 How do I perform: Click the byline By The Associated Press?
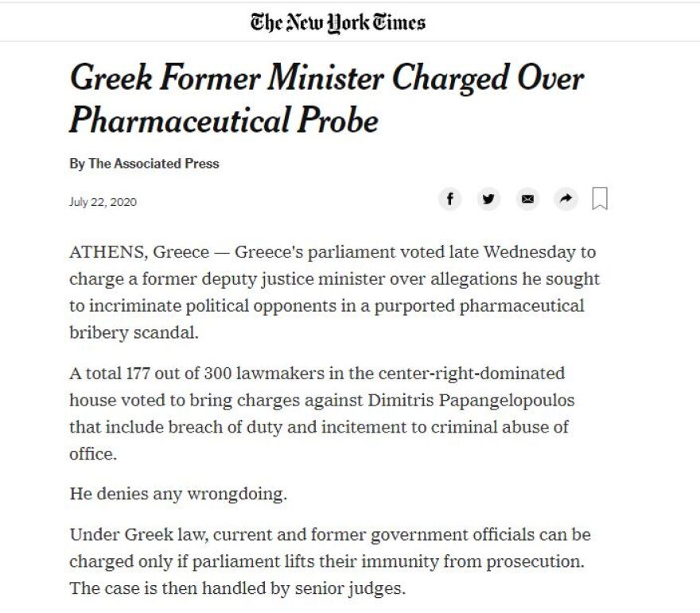point(145,165)
